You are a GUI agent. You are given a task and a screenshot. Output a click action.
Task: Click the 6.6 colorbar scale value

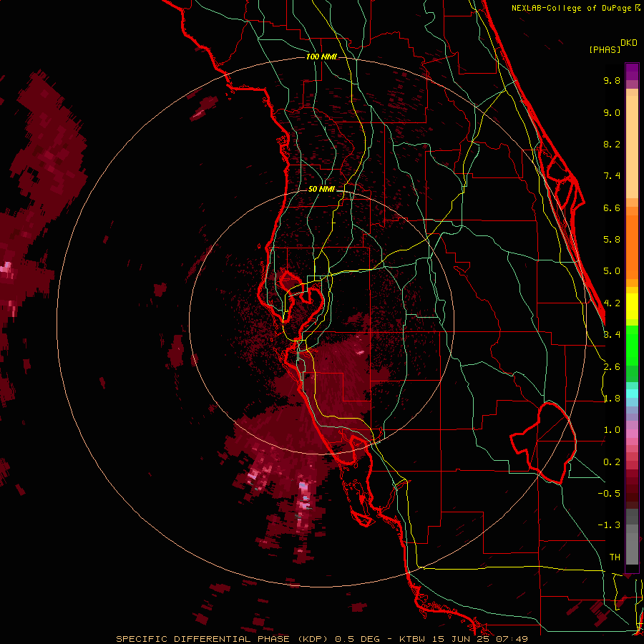pyautogui.click(x=612, y=208)
